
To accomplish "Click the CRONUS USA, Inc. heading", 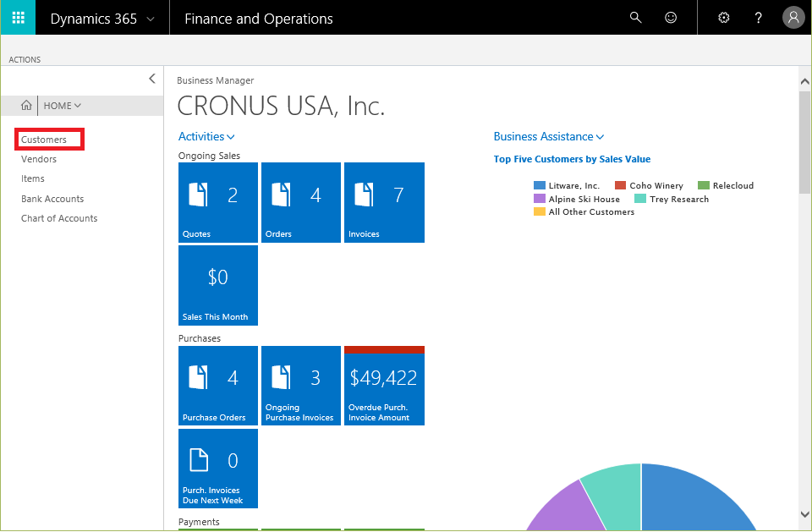I will pos(281,106).
